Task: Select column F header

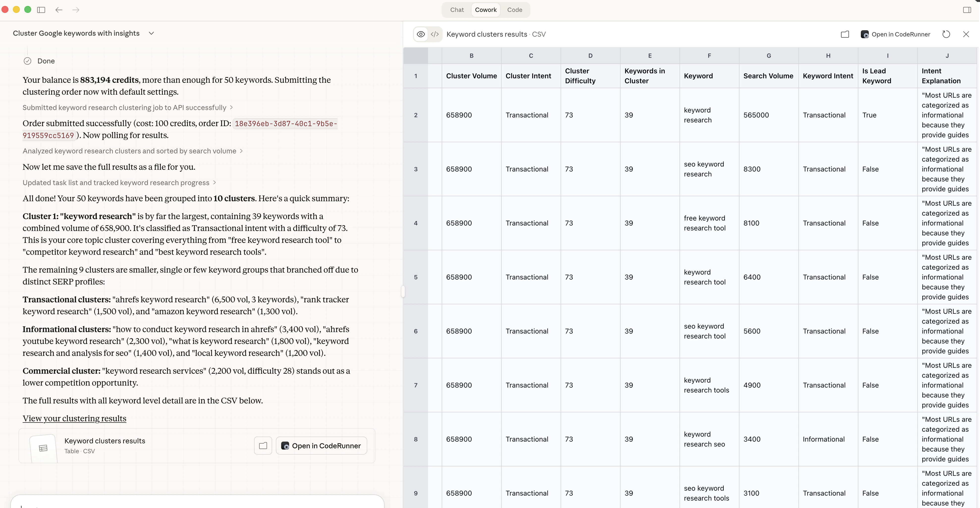Action: click(x=709, y=56)
